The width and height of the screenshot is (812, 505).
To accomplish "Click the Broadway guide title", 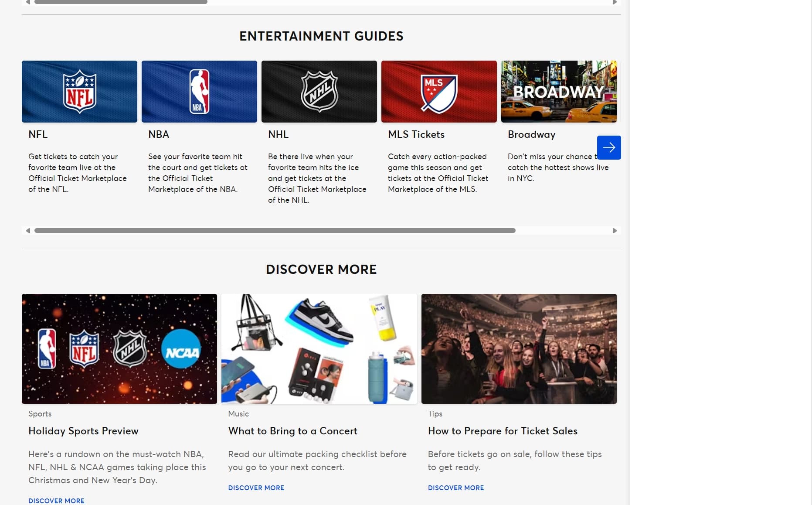I will [531, 135].
